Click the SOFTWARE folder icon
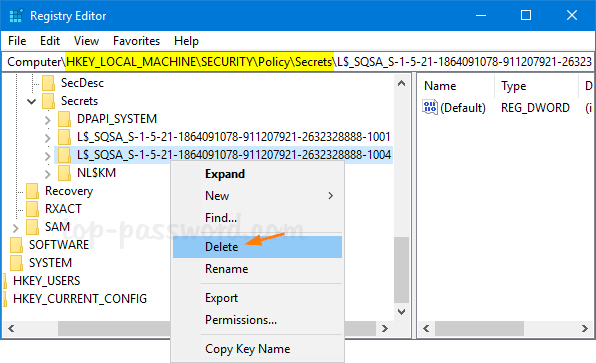 point(16,245)
